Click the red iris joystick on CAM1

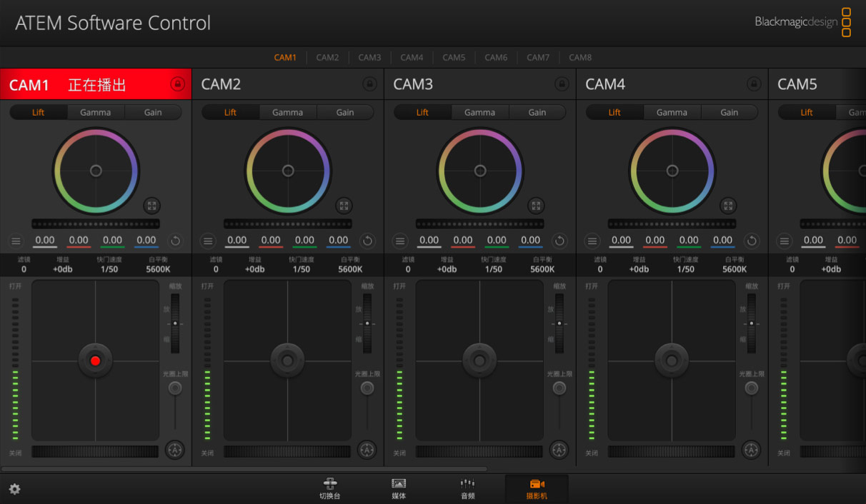(x=95, y=361)
